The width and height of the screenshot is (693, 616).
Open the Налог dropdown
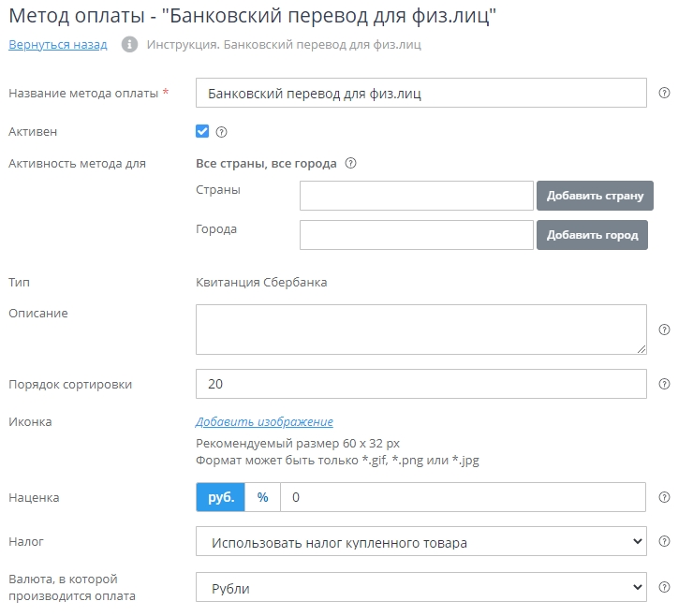click(421, 542)
